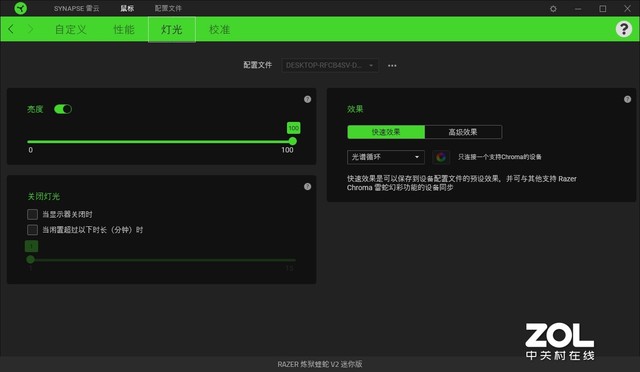Go back with the left arrow
Image resolution: width=640 pixels, height=372 pixels.
[x=11, y=29]
